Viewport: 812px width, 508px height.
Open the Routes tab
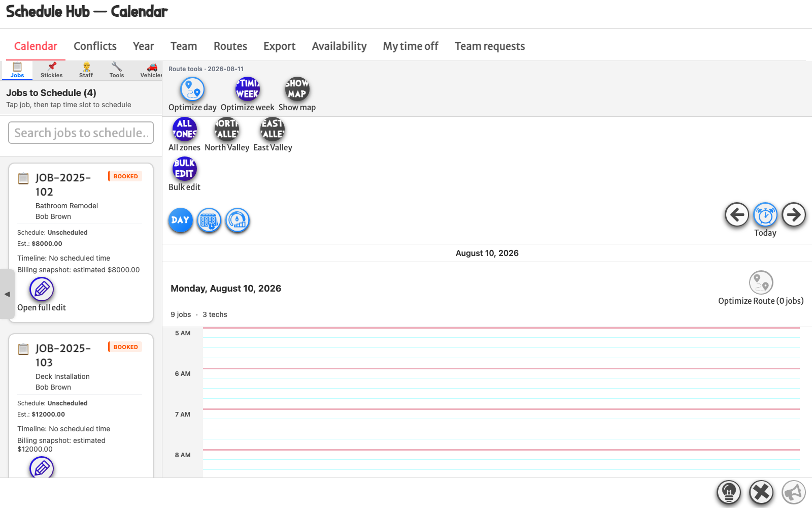tap(230, 46)
